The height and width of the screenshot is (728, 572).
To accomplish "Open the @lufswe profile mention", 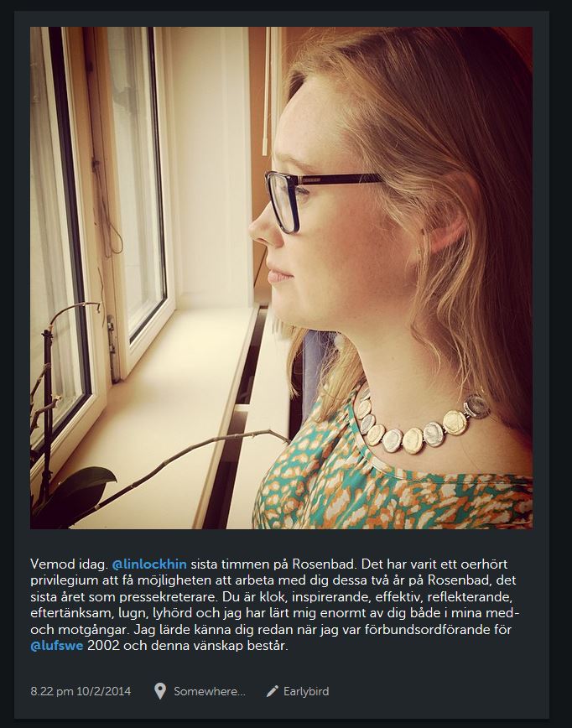I will [x=57, y=645].
